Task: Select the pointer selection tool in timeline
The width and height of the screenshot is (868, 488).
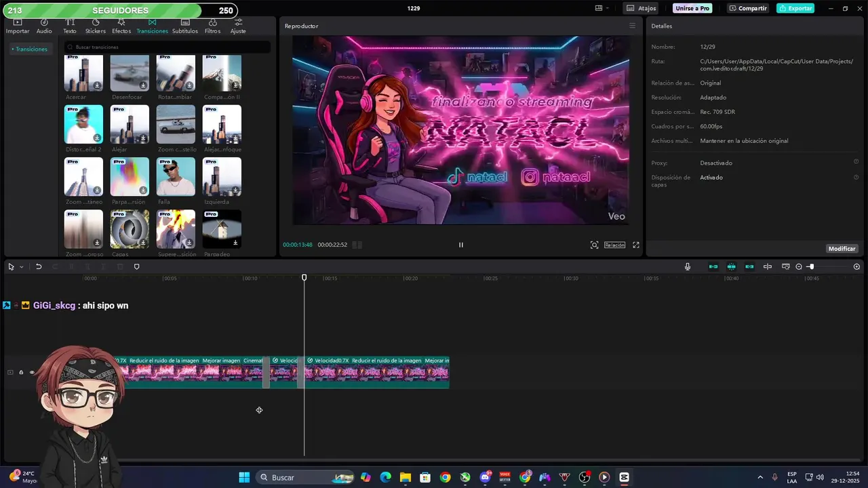Action: point(11,267)
